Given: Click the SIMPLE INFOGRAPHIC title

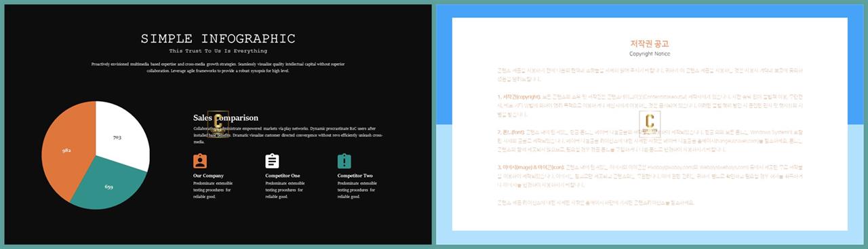Looking at the screenshot, I should point(218,39).
